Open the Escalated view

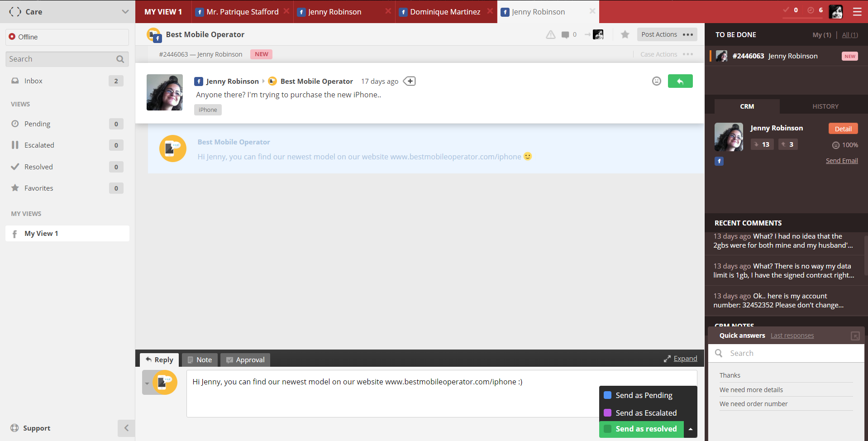[67, 145]
